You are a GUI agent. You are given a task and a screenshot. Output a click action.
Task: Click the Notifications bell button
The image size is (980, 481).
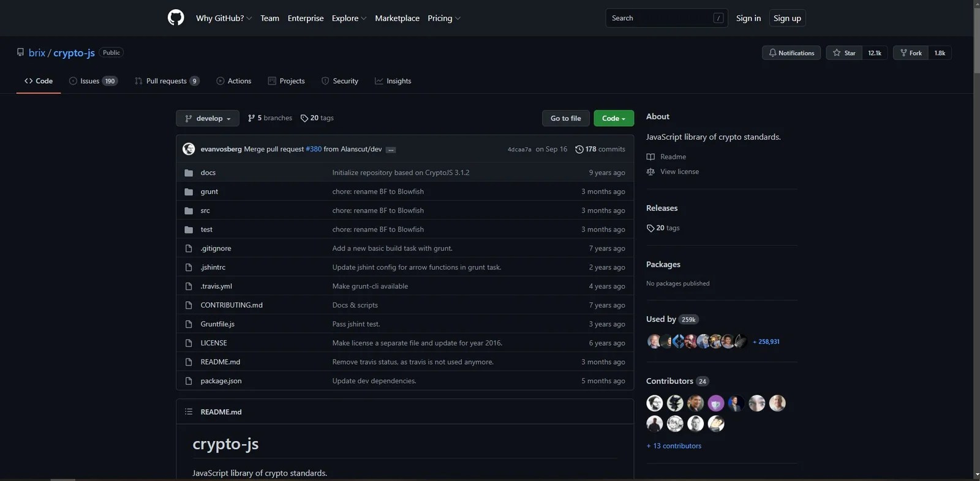pyautogui.click(x=791, y=53)
